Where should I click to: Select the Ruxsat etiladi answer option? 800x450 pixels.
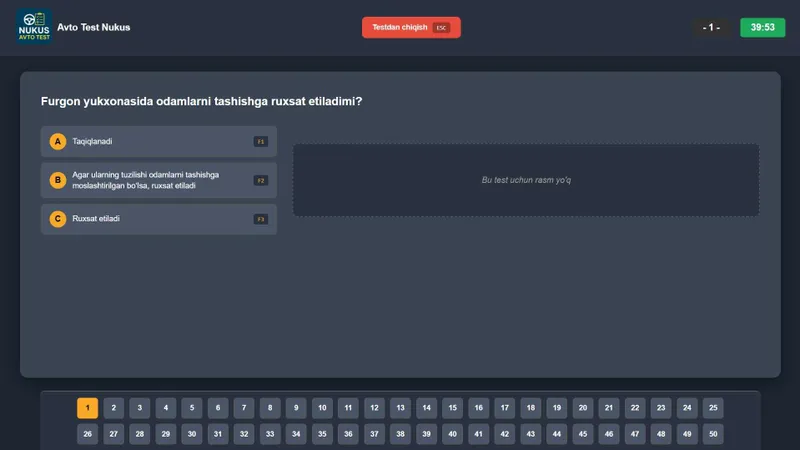click(x=159, y=219)
